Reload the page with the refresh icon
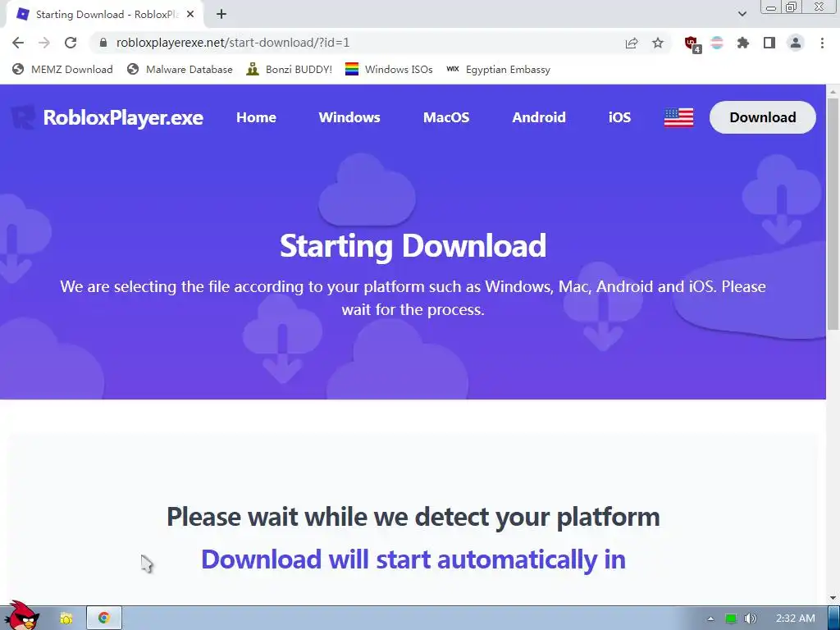The width and height of the screenshot is (840, 630). point(71,43)
